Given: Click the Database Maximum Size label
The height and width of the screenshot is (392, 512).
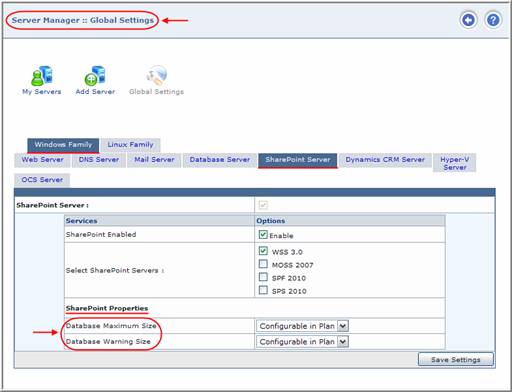Looking at the screenshot, I should (x=111, y=326).
